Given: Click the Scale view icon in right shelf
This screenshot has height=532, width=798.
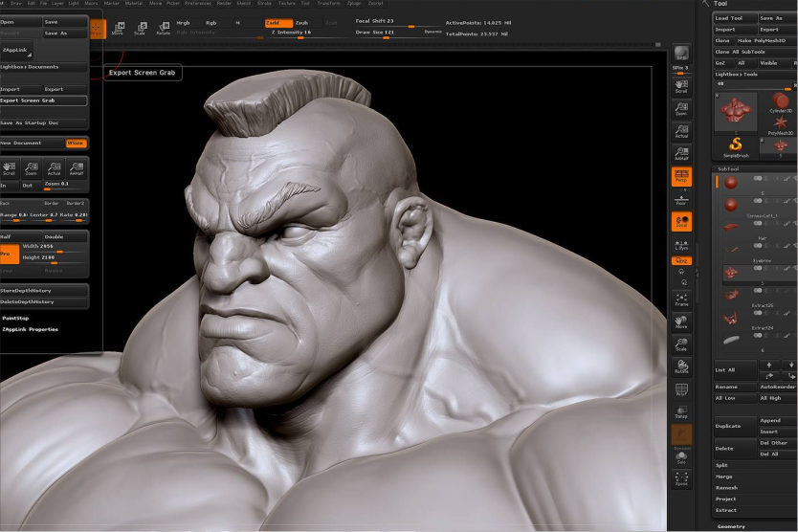Looking at the screenshot, I should (x=681, y=344).
